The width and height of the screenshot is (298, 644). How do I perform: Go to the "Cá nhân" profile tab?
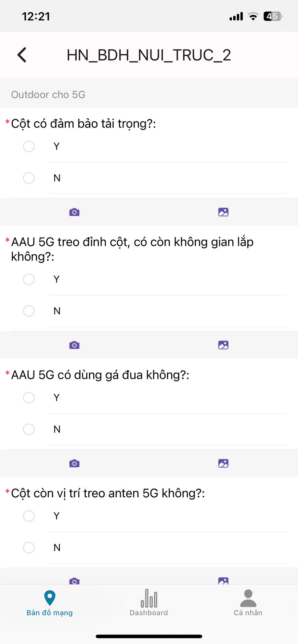point(248,603)
